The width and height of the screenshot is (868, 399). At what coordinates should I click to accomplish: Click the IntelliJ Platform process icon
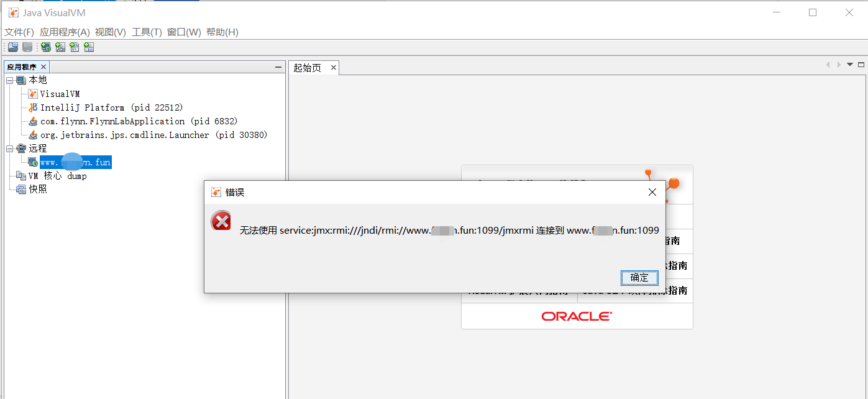pyautogui.click(x=33, y=108)
